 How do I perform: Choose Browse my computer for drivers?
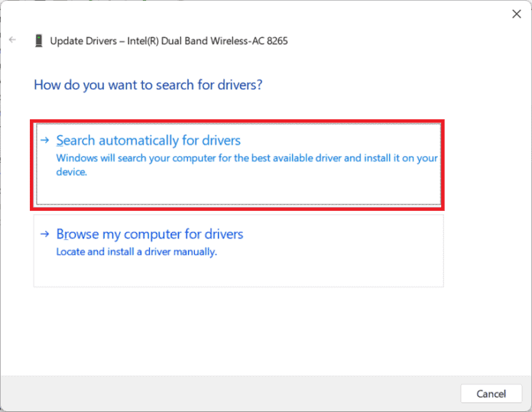pos(238,251)
